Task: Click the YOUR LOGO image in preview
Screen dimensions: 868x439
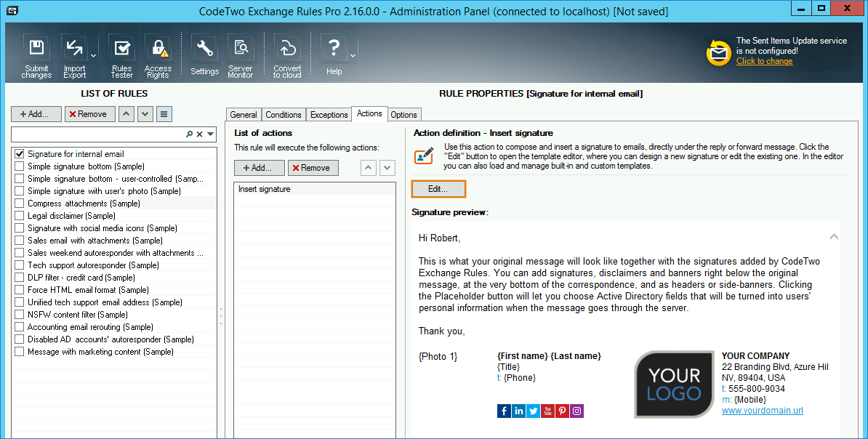Action: click(x=674, y=384)
